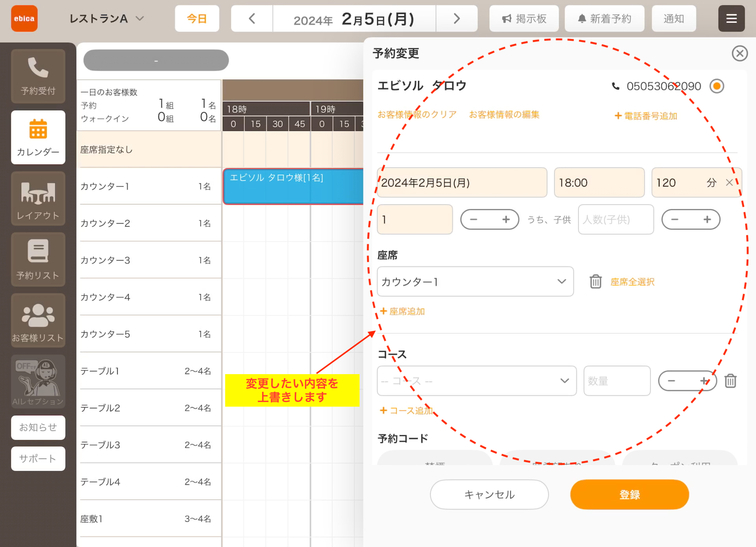Screen dimensions: 756x547
Task: Open AIレセプション sidebar item
Action: (x=38, y=382)
